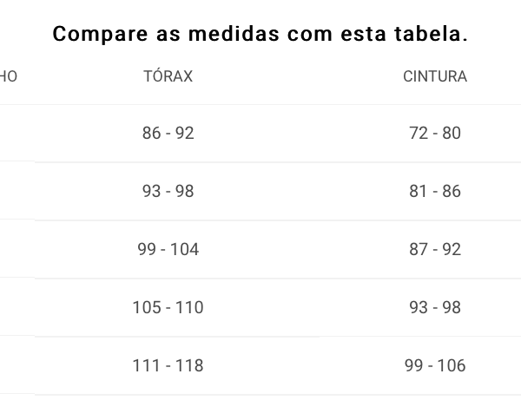Click the word 'Compare' in the title
Viewport: 521px width, 420px height.
coord(100,35)
